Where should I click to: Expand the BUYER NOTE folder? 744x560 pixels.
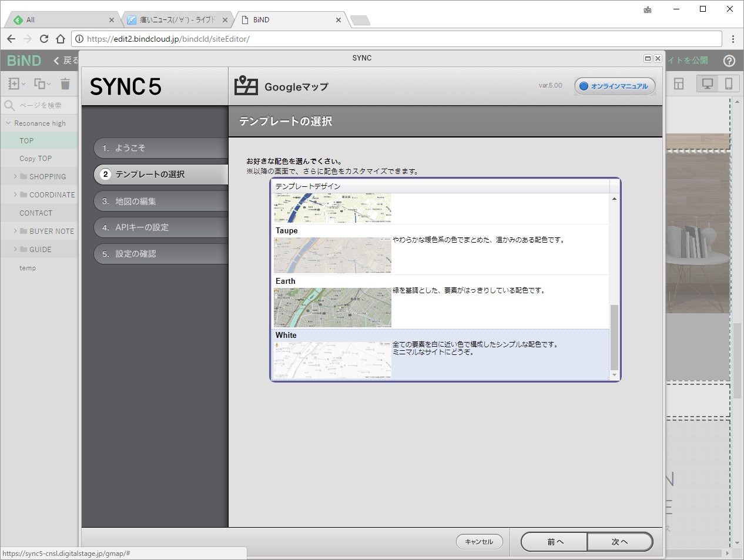tap(15, 231)
